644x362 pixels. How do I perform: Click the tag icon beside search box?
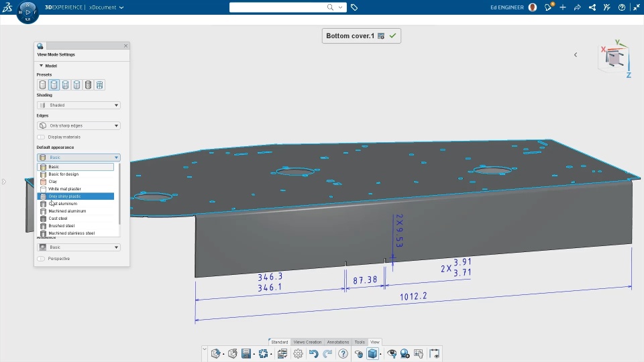[x=354, y=7]
